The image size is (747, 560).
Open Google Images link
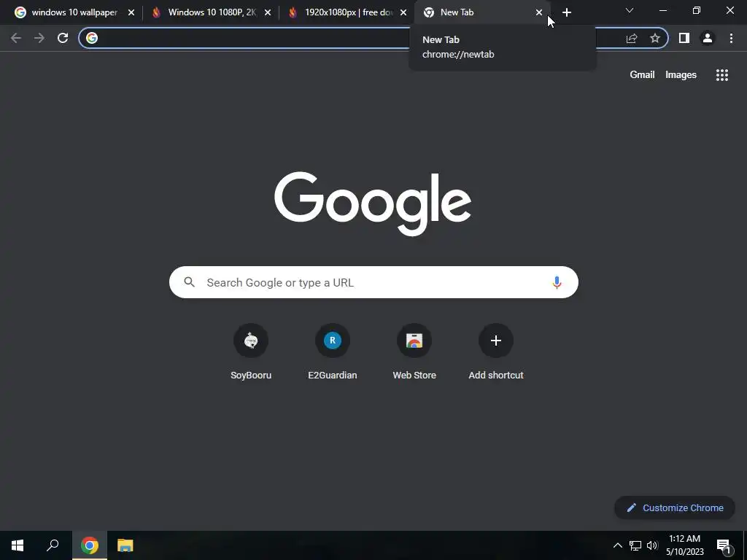(681, 75)
